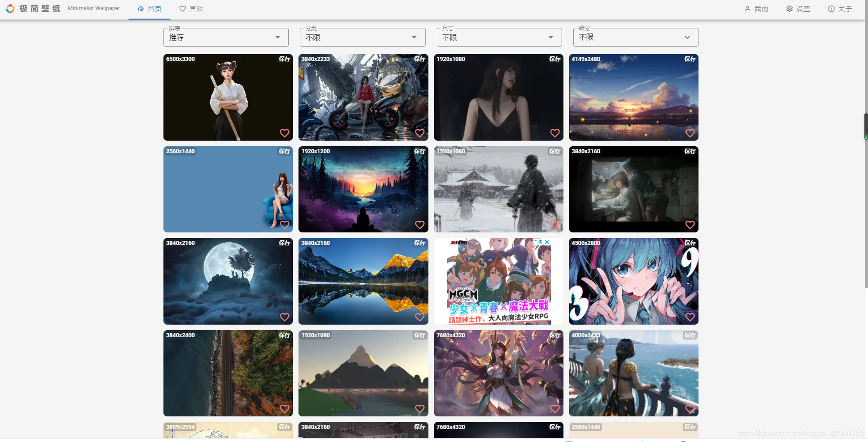Open the 首页 home tab
Screen dimensions: 868x442
[x=150, y=9]
